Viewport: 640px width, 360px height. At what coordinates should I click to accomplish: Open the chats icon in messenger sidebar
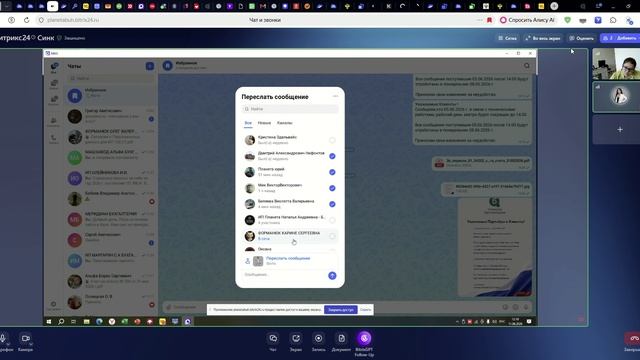click(54, 67)
